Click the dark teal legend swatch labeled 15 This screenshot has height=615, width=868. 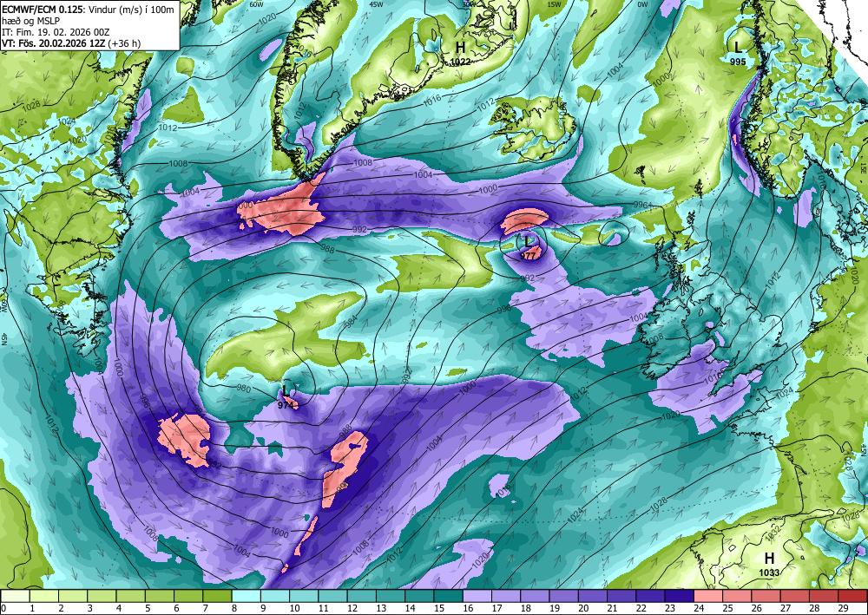(449, 596)
